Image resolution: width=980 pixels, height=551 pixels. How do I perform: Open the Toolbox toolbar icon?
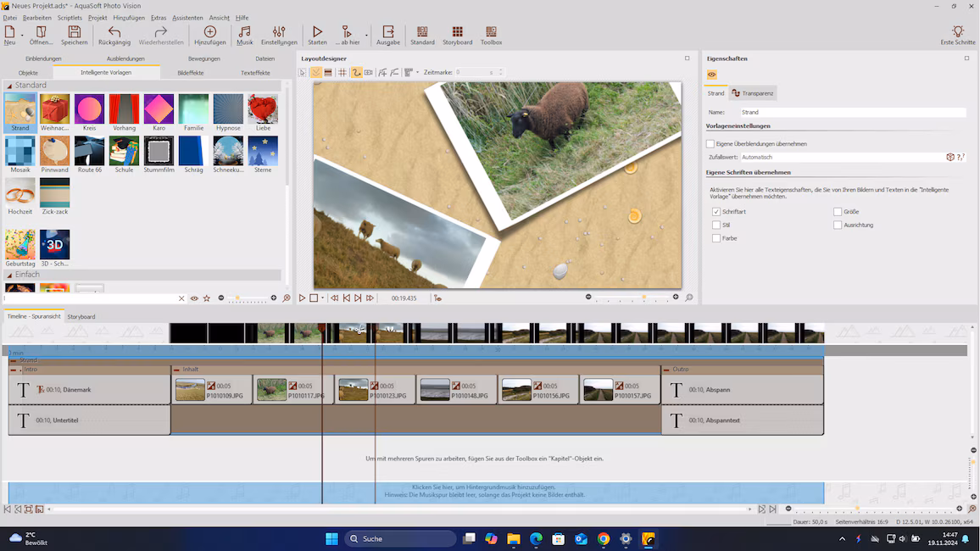click(491, 35)
